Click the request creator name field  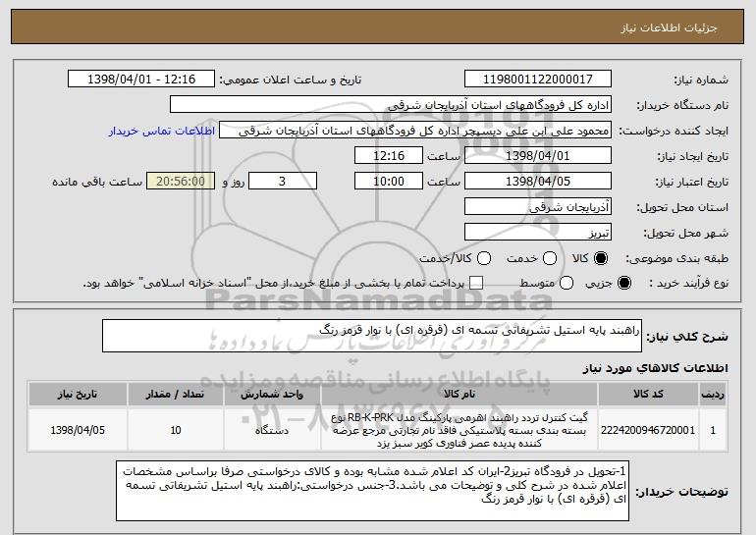[x=415, y=131]
